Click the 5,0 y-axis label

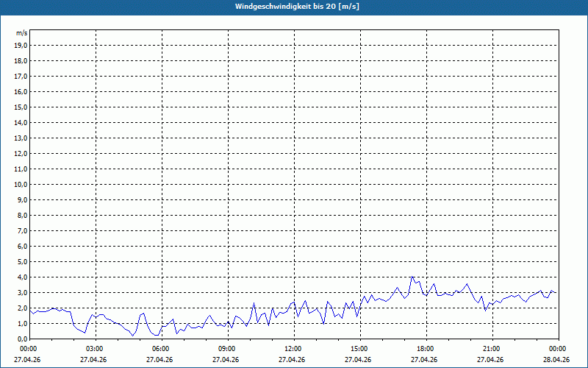(23, 262)
